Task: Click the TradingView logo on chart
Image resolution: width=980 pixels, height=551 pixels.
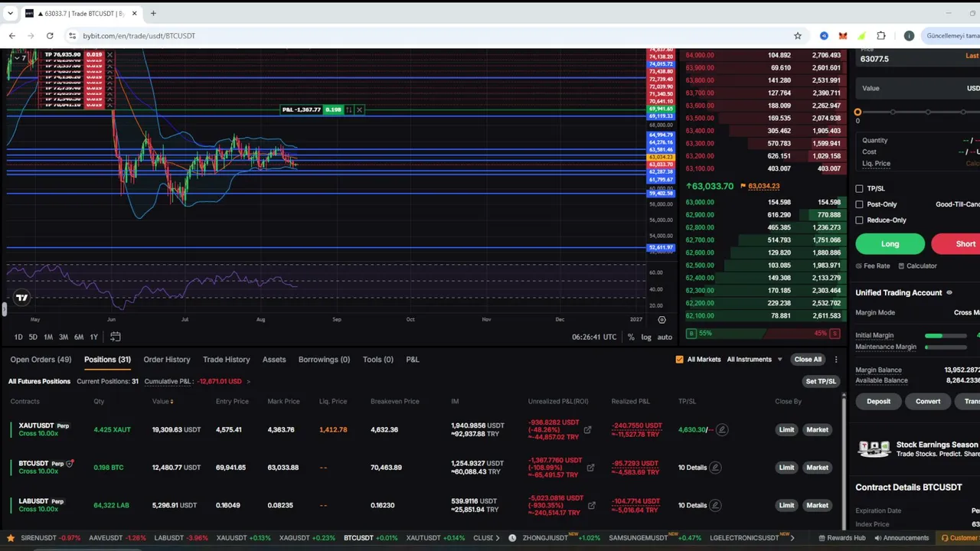Action: (21, 298)
